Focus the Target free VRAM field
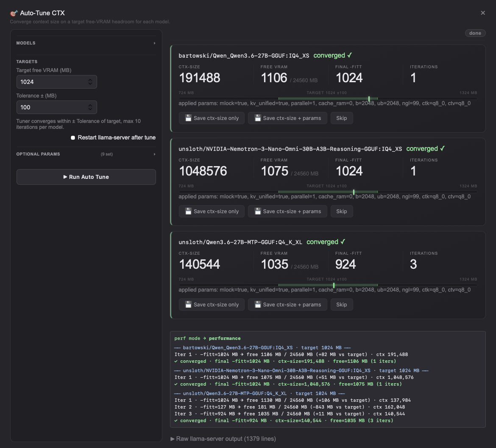This screenshot has height=448, width=496. (x=57, y=82)
